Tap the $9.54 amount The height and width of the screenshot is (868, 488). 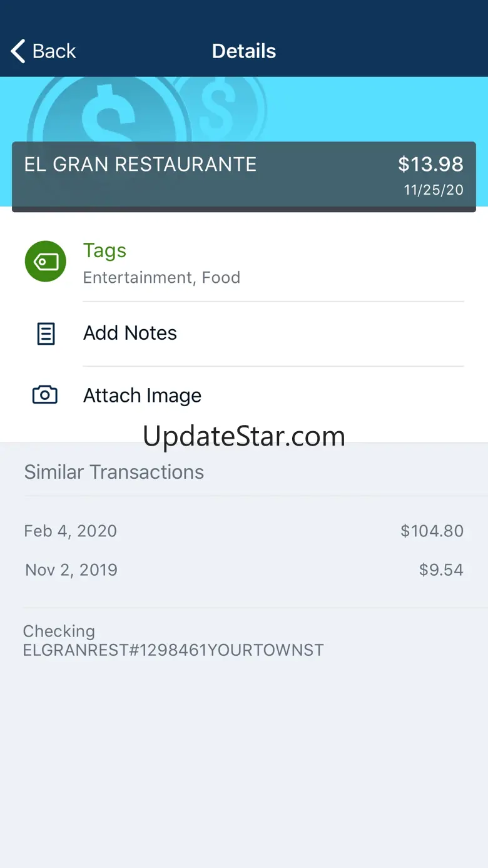441,570
